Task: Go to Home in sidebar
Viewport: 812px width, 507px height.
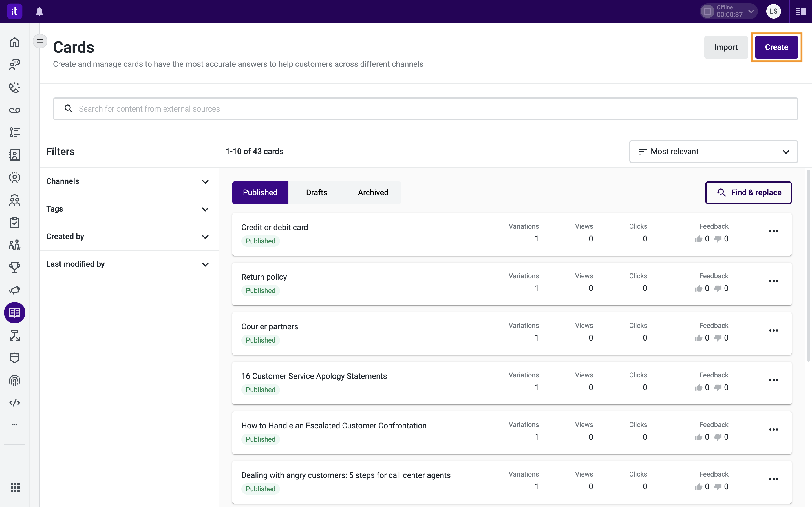Action: [x=14, y=42]
